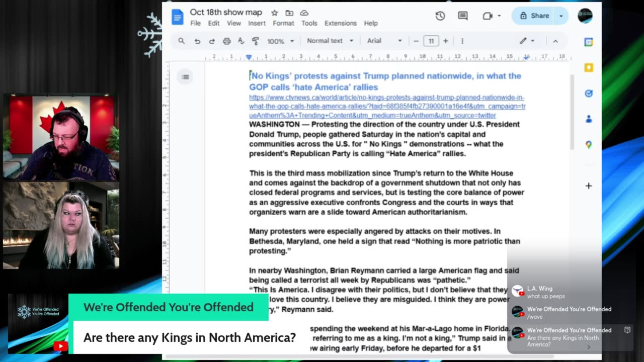Click the We're Offended You're Offended banner

click(x=169, y=307)
